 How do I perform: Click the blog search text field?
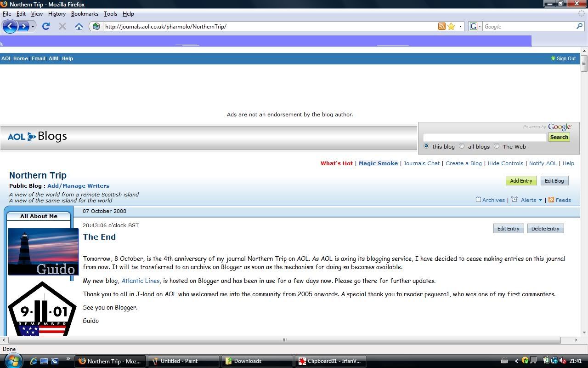point(485,137)
